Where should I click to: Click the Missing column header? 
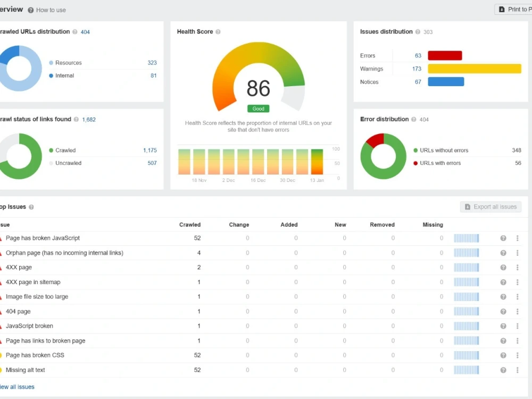pos(433,225)
